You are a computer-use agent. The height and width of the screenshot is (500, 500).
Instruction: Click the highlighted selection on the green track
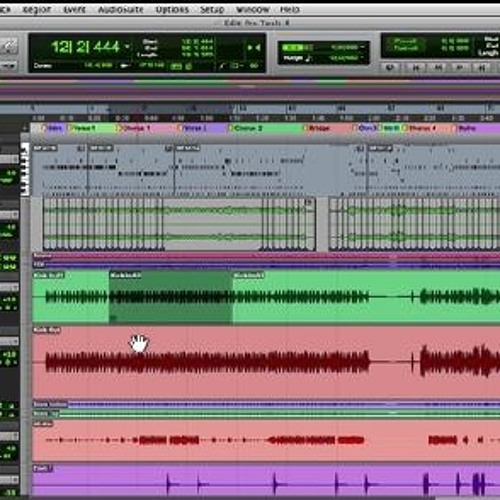(171, 298)
